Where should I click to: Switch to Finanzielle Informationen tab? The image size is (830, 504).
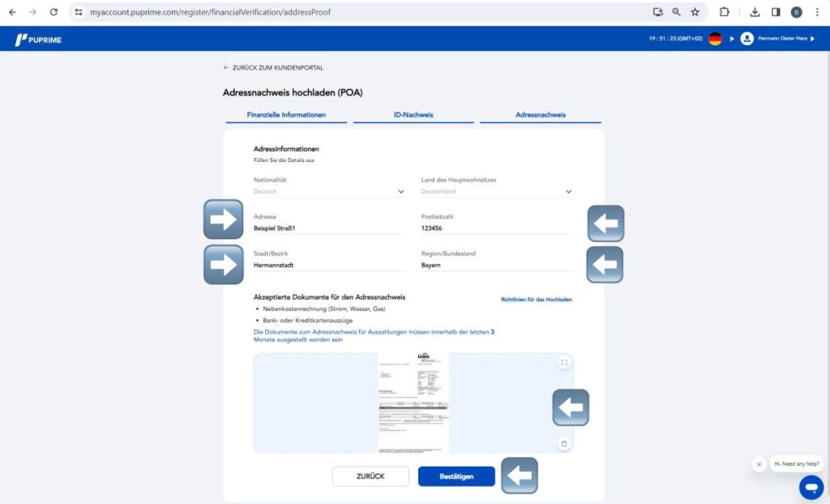click(x=286, y=115)
